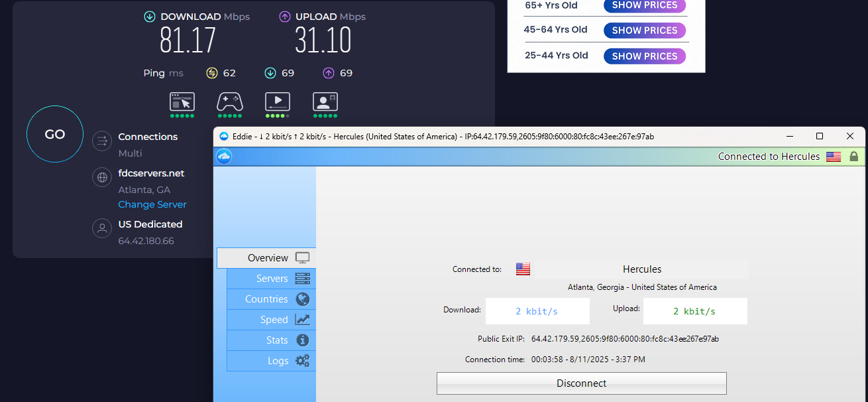The height and width of the screenshot is (402, 868).
Task: Open the Countries tab in Eddie
Action: click(x=271, y=299)
